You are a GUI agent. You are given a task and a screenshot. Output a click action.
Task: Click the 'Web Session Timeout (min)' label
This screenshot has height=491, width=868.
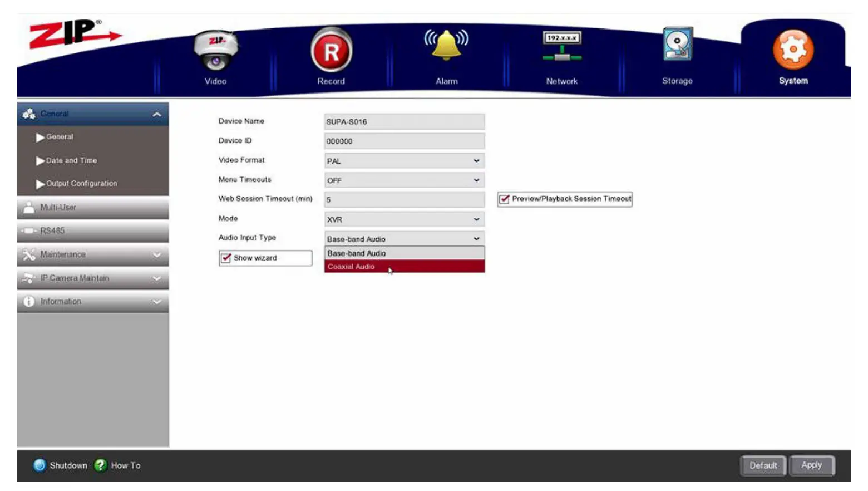click(x=265, y=199)
